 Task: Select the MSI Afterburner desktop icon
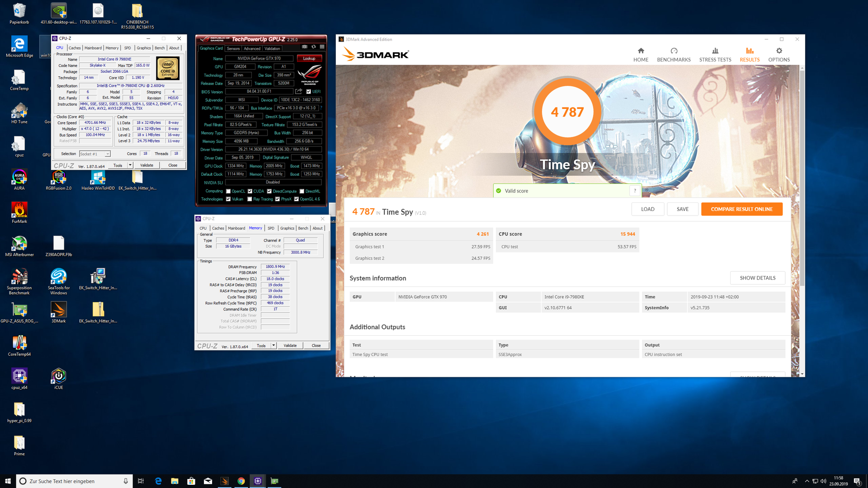(19, 246)
